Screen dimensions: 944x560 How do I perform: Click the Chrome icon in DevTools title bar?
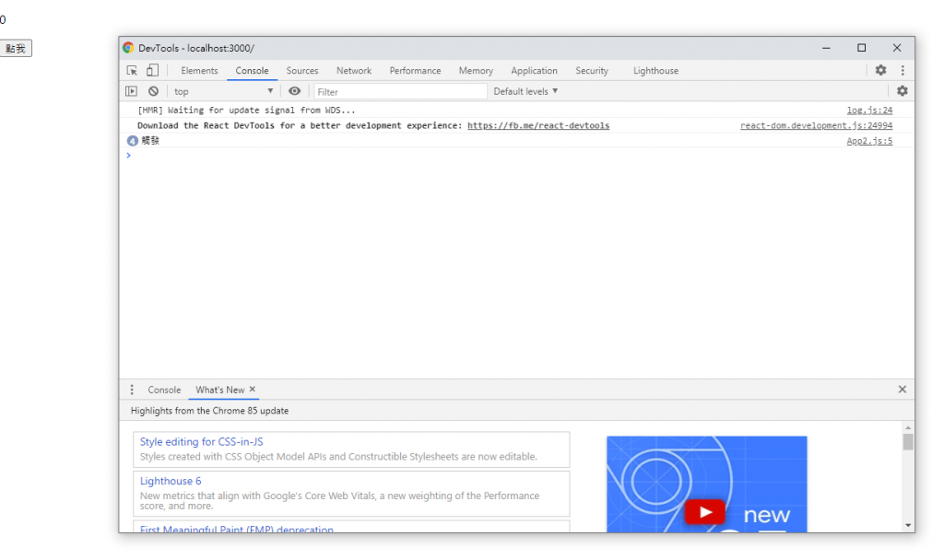[x=128, y=48]
